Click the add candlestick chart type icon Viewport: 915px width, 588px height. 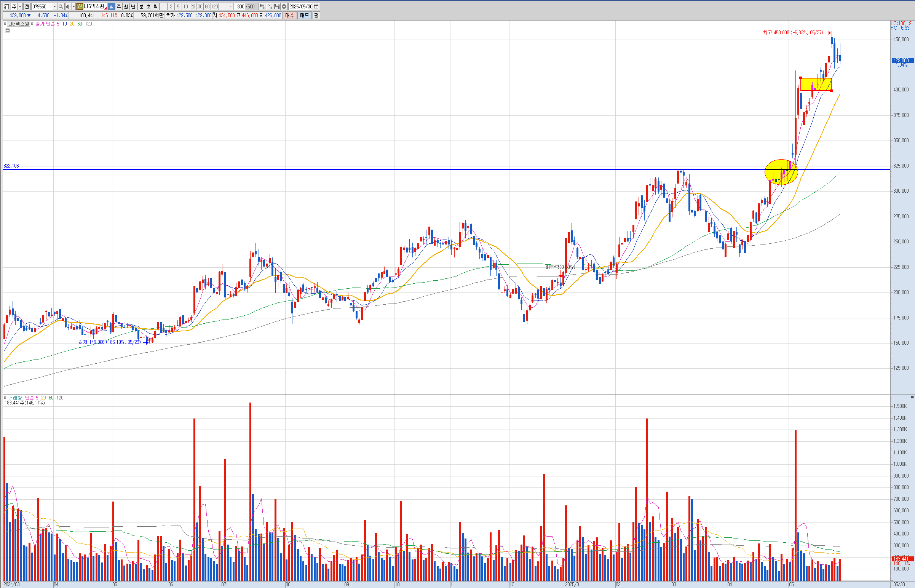[x=262, y=6]
